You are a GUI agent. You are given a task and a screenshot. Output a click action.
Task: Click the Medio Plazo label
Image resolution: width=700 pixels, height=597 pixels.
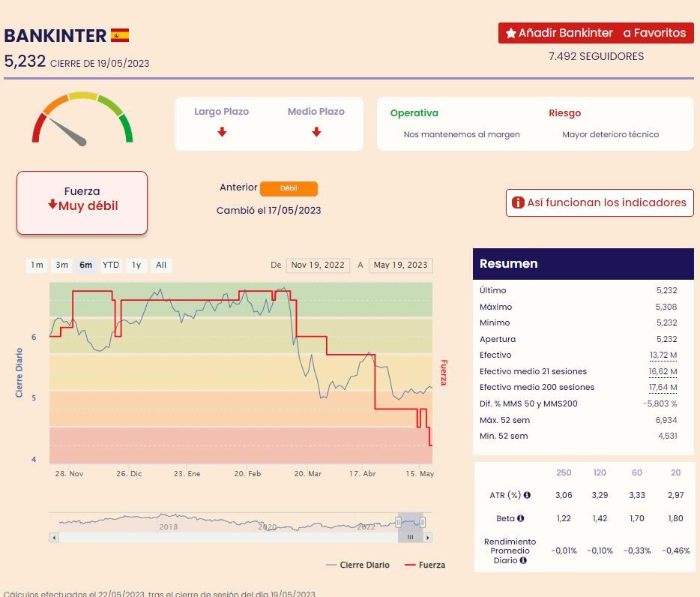tap(316, 112)
